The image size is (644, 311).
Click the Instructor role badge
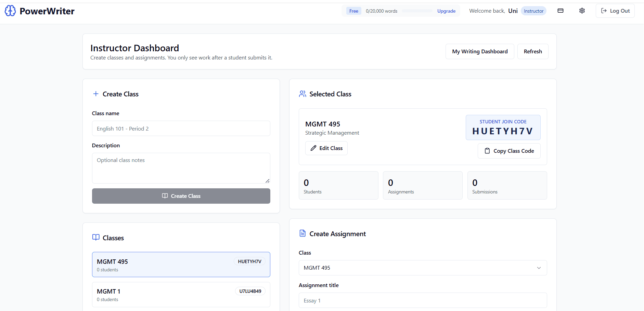pos(533,11)
